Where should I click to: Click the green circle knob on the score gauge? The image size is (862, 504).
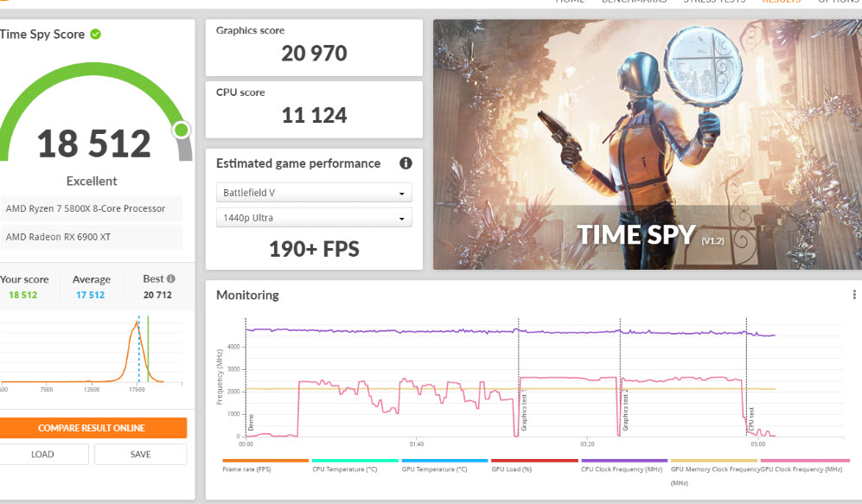coord(181,130)
